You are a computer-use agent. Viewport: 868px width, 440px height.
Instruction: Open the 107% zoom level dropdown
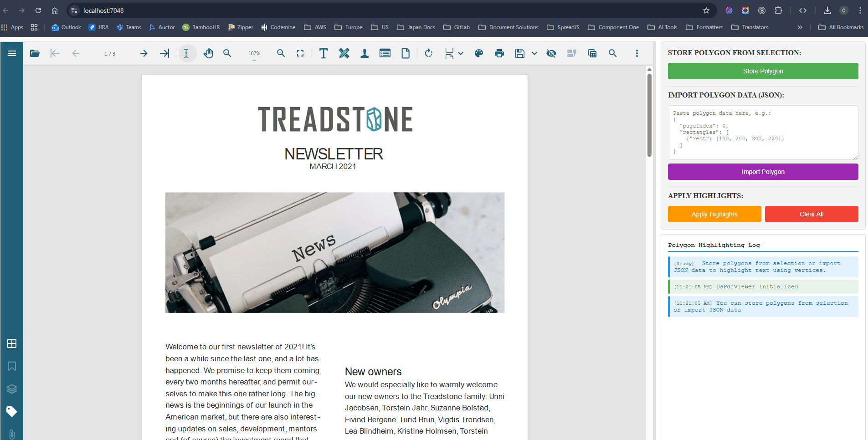[x=254, y=53]
